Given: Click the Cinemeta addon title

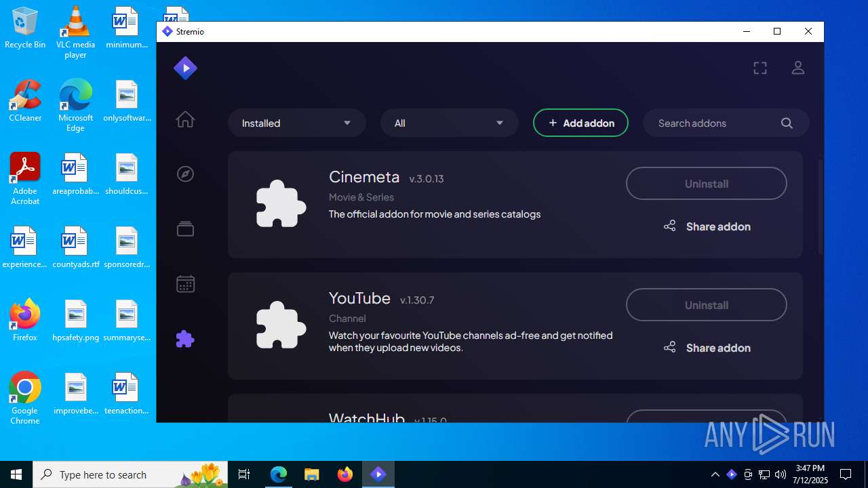Looking at the screenshot, I should pyautogui.click(x=364, y=177).
